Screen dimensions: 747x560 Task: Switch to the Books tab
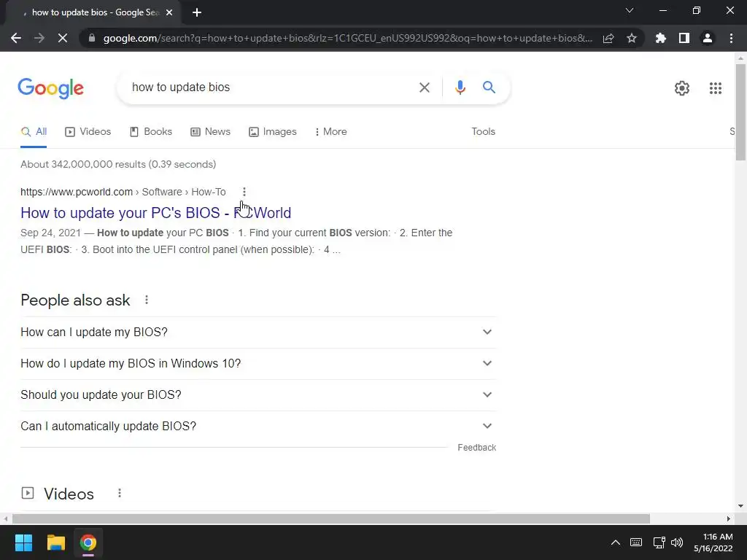[151, 132]
